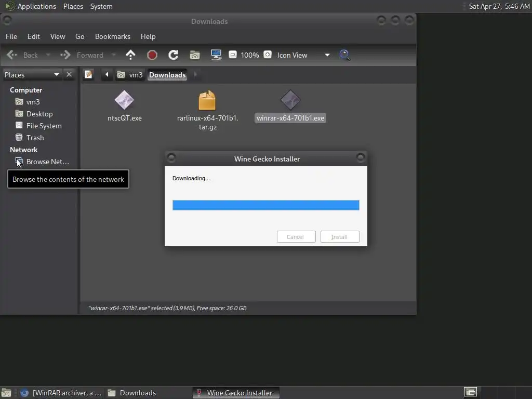The width and height of the screenshot is (532, 399).
Task: Click the vm3 path bar button
Action: 130,75
